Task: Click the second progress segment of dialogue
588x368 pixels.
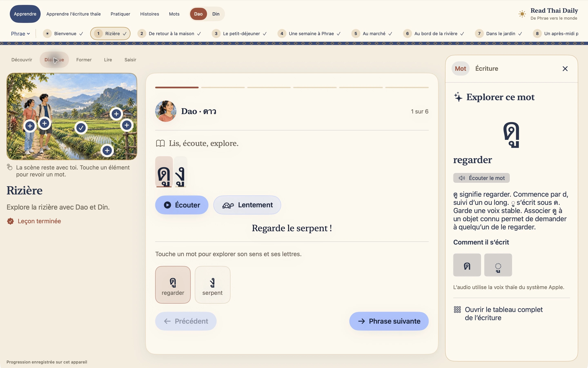Action: coord(223,87)
